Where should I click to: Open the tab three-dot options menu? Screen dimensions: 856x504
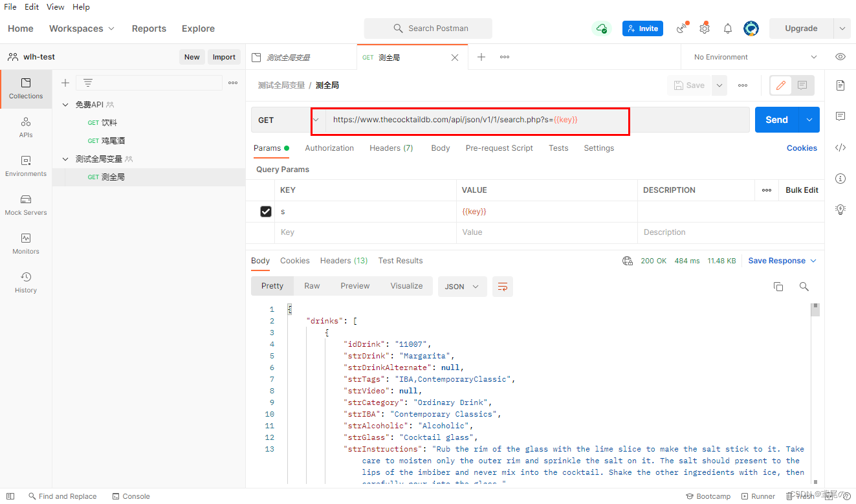(x=505, y=57)
